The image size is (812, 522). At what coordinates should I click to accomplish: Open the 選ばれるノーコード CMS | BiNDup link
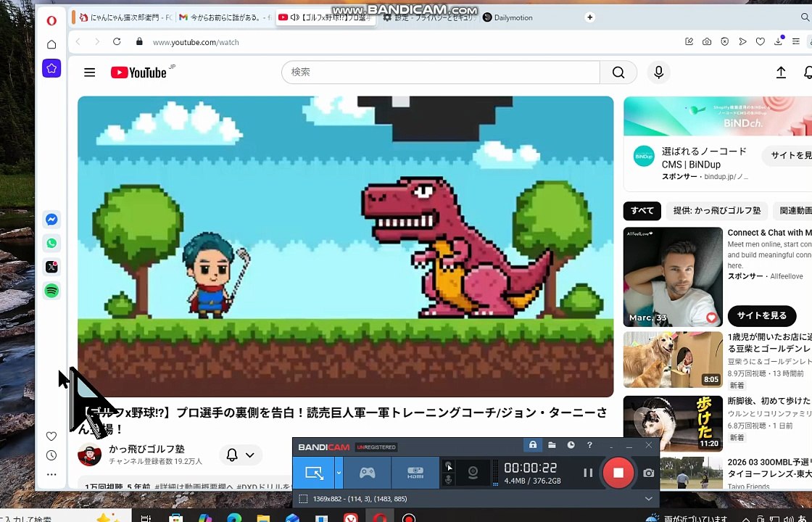[704, 158]
